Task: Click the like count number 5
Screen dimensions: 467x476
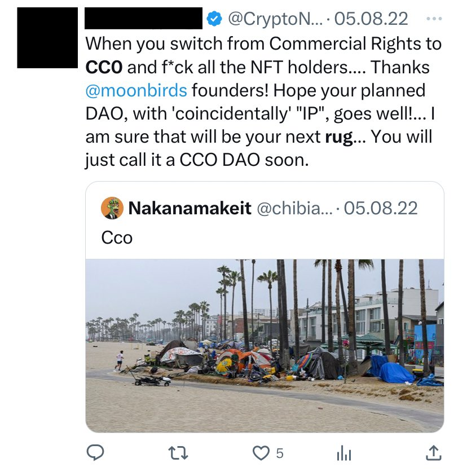Action: [x=280, y=453]
